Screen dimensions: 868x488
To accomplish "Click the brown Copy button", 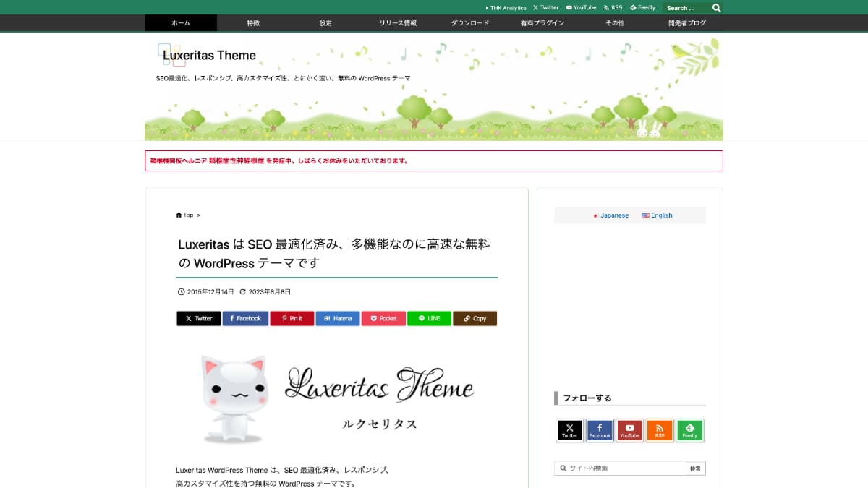I will [x=475, y=318].
